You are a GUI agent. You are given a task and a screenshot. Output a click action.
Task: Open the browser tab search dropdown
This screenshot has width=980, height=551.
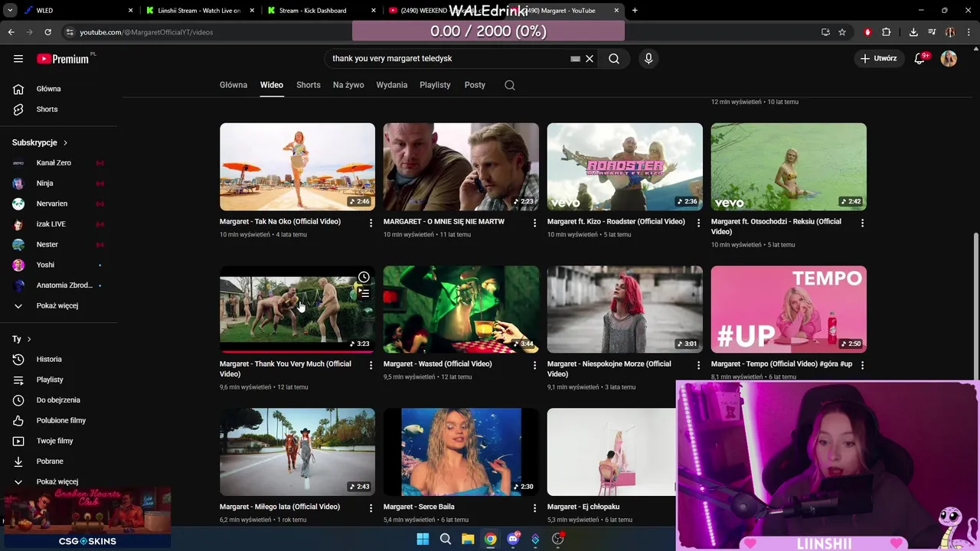coord(10,11)
